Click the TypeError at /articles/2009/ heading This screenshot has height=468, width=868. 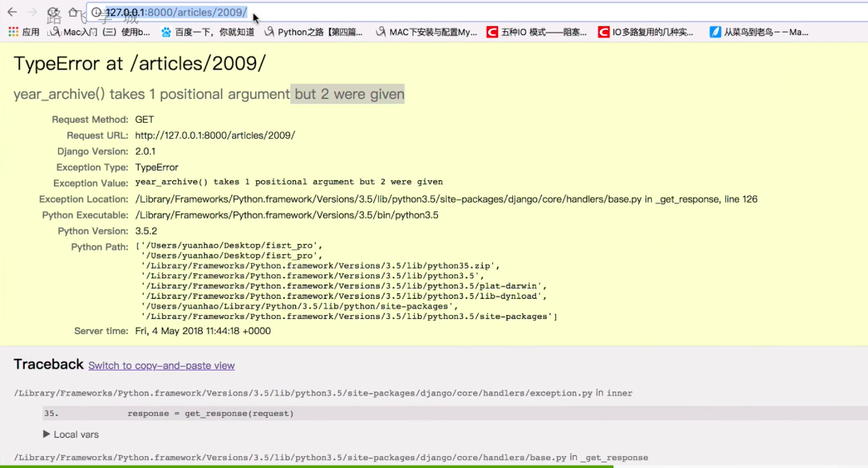(x=140, y=64)
